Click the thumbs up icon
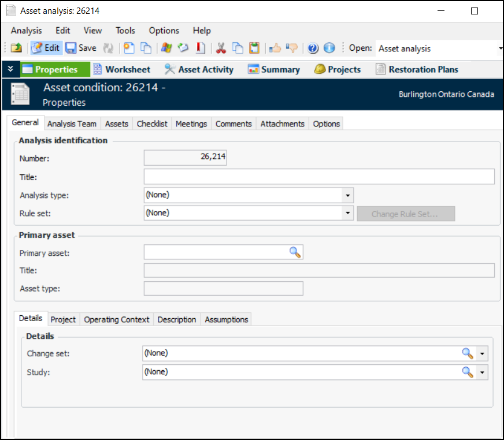The height and width of the screenshot is (440, 504). point(275,49)
